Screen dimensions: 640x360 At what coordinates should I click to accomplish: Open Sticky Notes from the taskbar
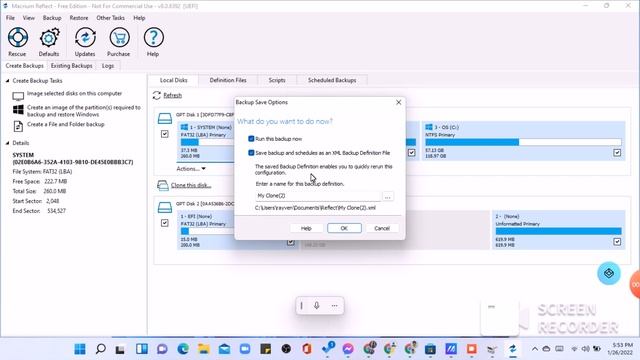click(266, 349)
